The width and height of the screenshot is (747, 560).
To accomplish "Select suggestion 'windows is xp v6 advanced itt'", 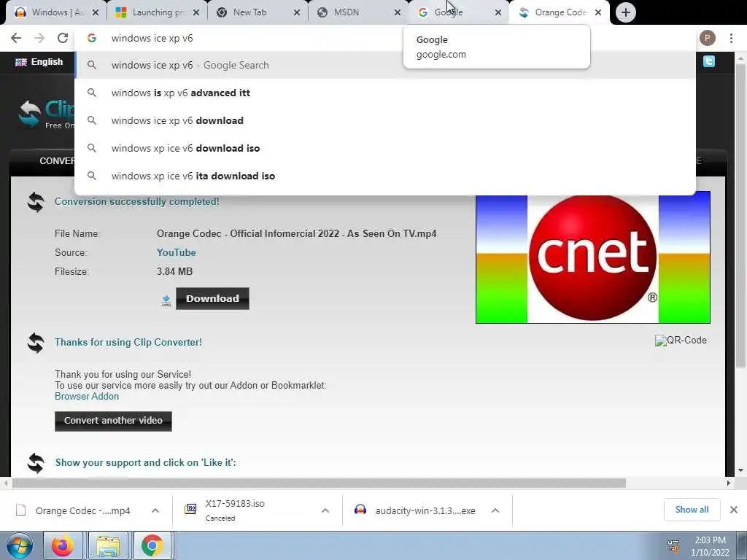I will (x=385, y=93).
